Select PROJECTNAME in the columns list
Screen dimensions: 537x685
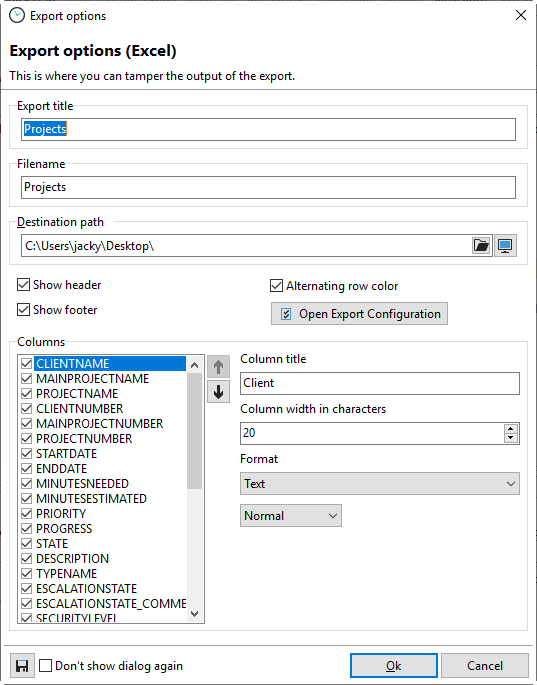(x=77, y=394)
